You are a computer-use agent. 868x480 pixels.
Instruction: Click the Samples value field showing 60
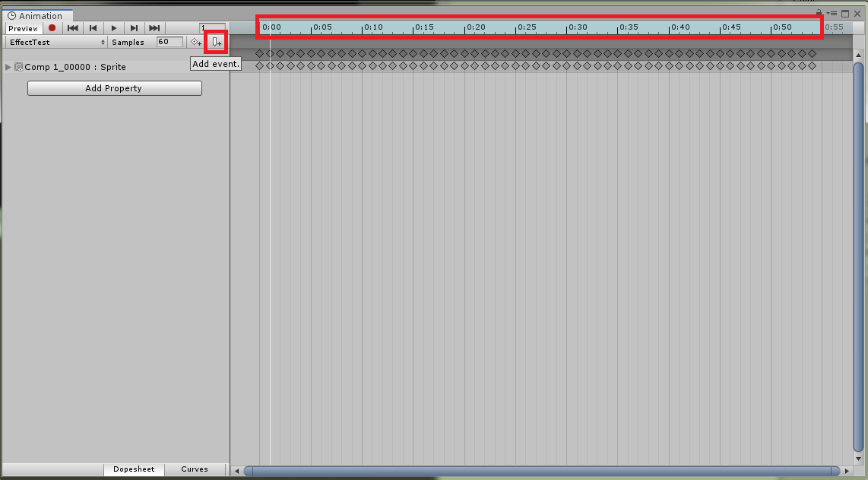pyautogui.click(x=169, y=42)
